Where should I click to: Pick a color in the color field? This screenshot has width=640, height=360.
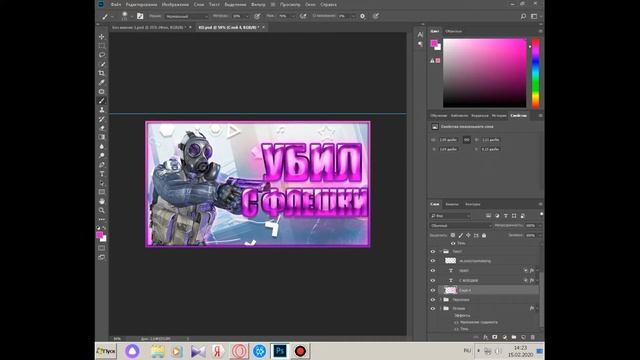tap(484, 73)
